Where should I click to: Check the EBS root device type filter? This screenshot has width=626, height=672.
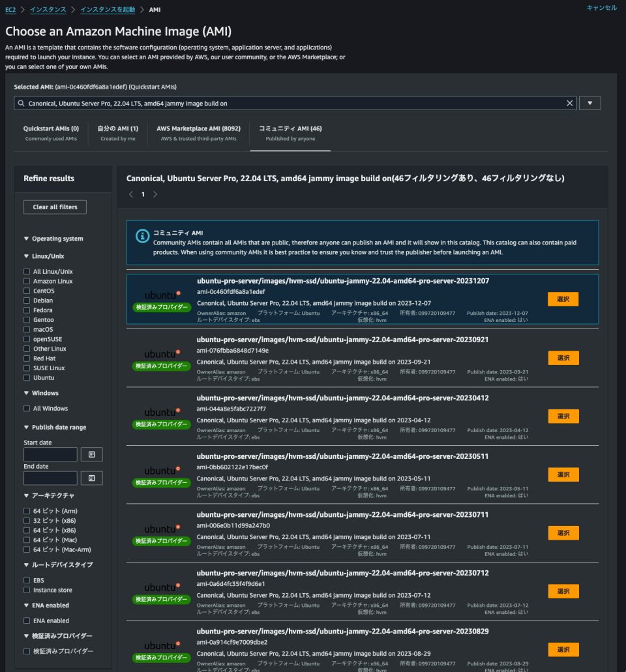(25, 580)
